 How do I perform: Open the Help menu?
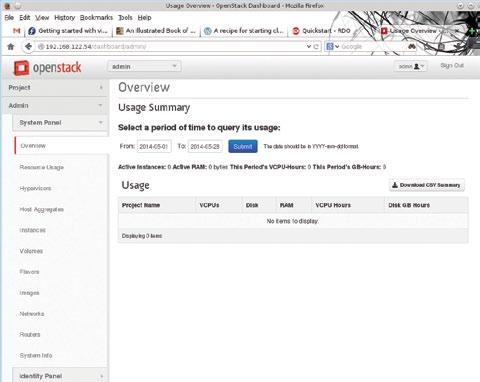click(x=144, y=18)
